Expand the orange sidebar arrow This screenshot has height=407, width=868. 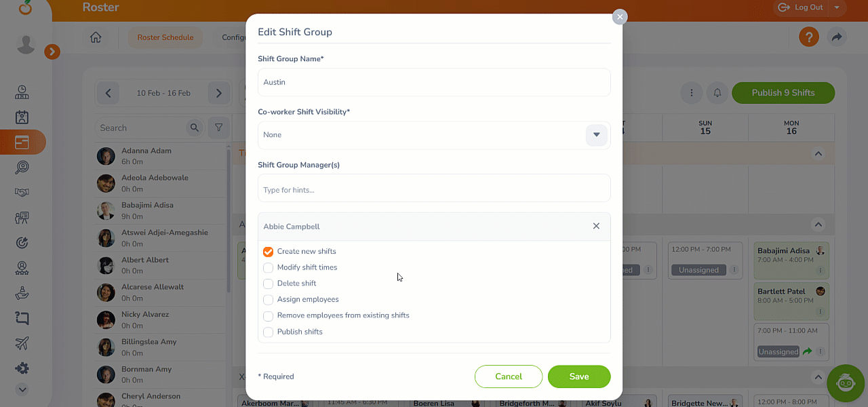click(52, 51)
